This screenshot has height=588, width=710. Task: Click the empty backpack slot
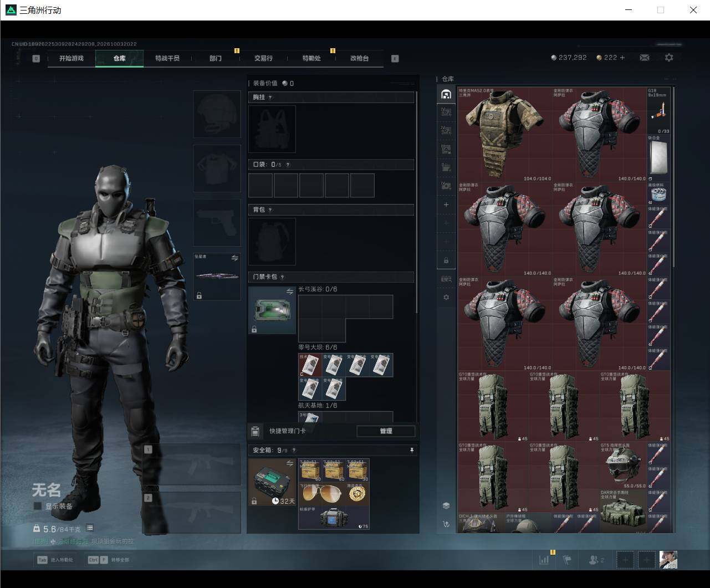(272, 242)
